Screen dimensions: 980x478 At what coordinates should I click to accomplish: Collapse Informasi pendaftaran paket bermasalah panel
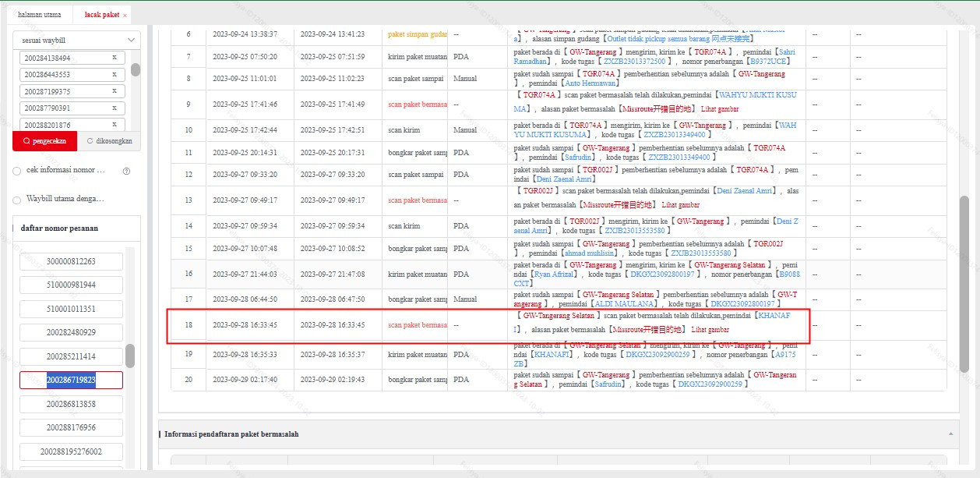(950, 434)
